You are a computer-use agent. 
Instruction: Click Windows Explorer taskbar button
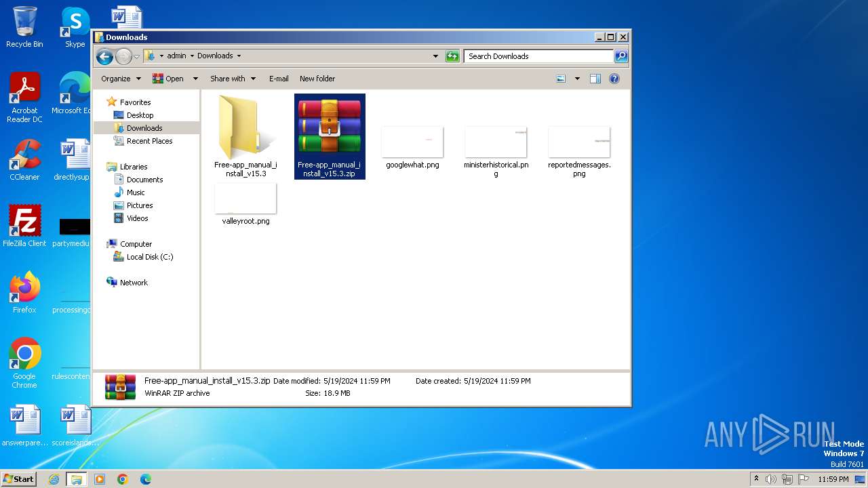[77, 479]
